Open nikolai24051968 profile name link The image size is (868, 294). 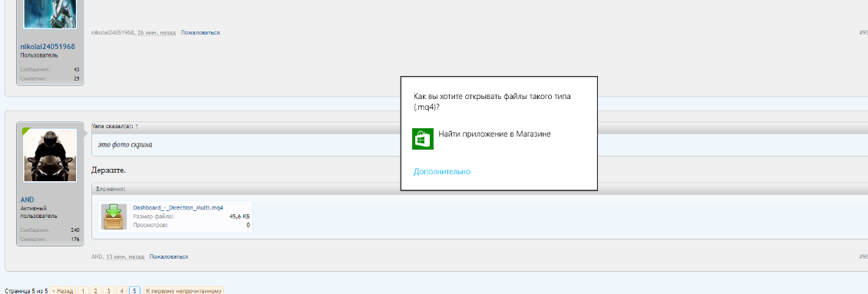click(x=48, y=47)
